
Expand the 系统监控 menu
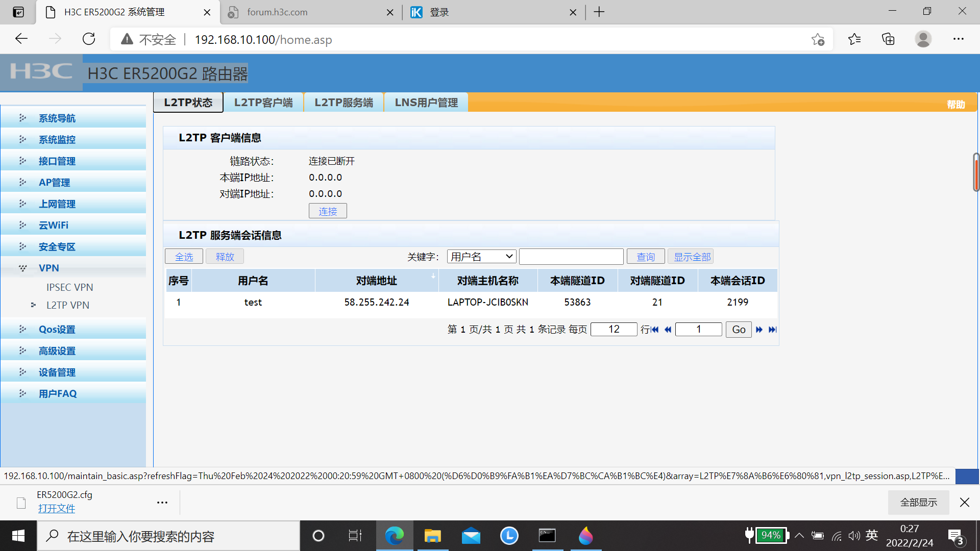click(57, 139)
